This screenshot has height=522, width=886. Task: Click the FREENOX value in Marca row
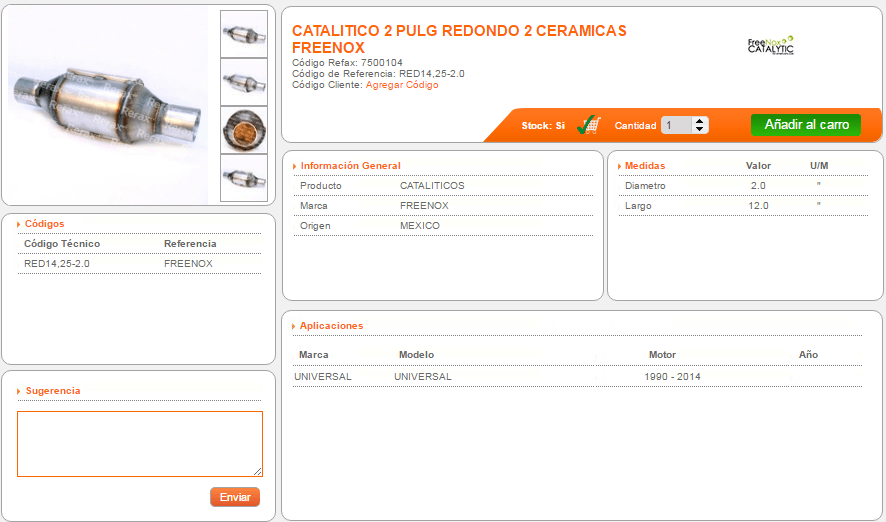click(424, 206)
